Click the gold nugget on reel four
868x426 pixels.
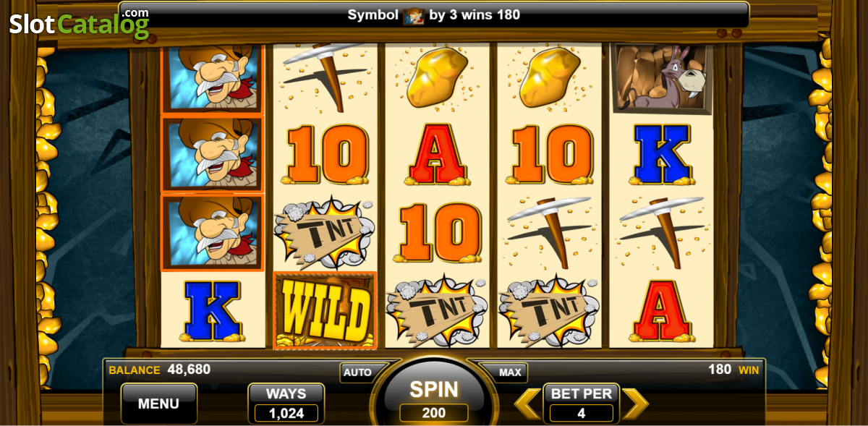(549, 77)
